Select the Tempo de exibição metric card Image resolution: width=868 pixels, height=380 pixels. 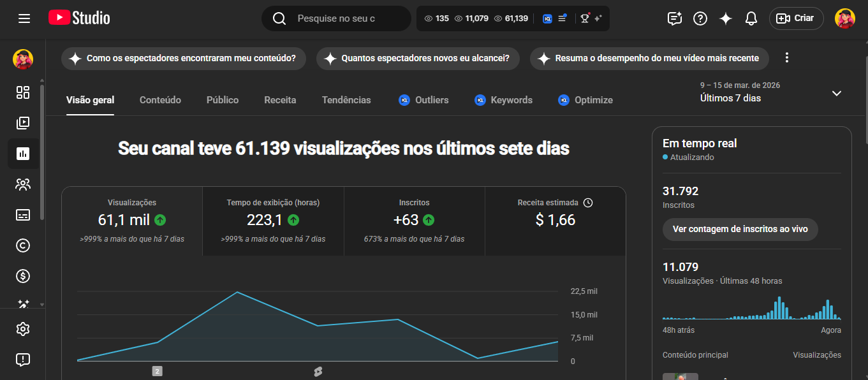click(273, 221)
